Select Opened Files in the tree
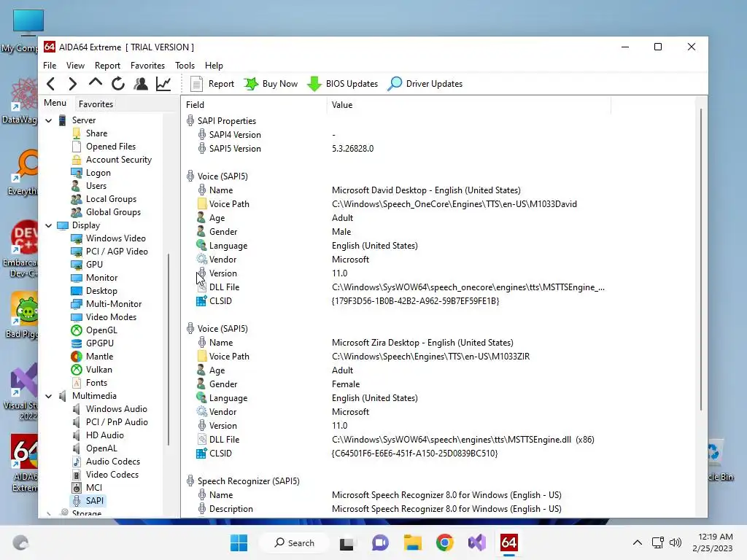Screen dimensions: 747x560 [x=111, y=147]
